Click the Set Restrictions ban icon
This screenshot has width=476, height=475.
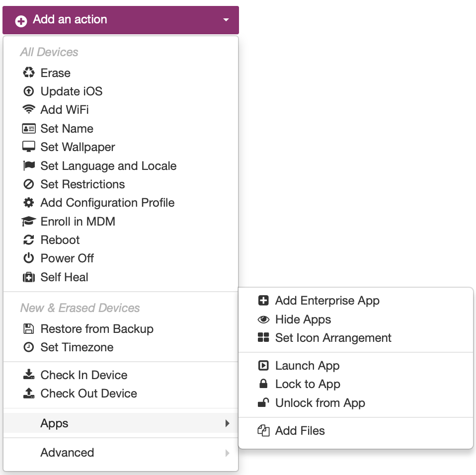click(28, 184)
